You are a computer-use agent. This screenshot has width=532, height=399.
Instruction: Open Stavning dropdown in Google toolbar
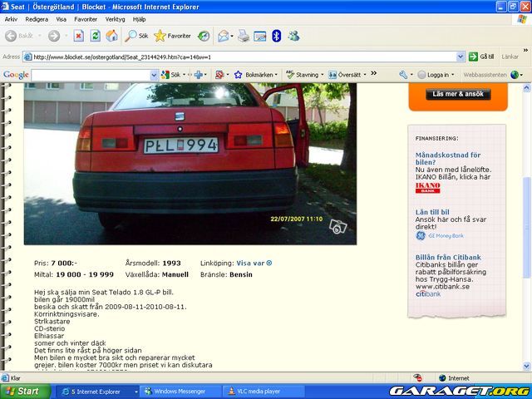pos(304,75)
